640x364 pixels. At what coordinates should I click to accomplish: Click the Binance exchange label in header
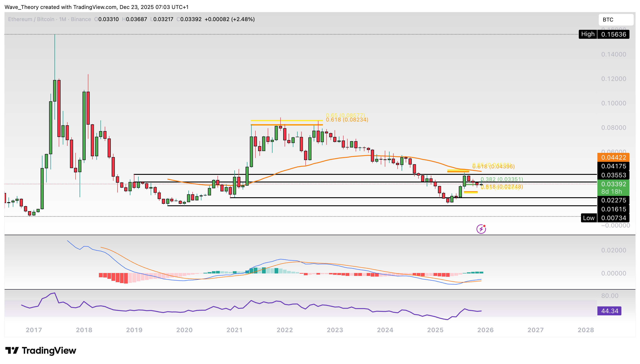81,19
